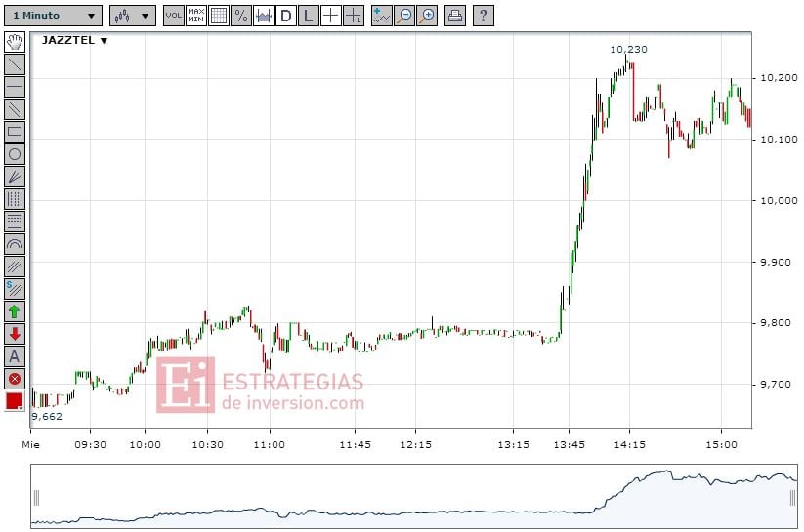Select the arc drawing tool
The width and height of the screenshot is (804, 532).
click(15, 244)
